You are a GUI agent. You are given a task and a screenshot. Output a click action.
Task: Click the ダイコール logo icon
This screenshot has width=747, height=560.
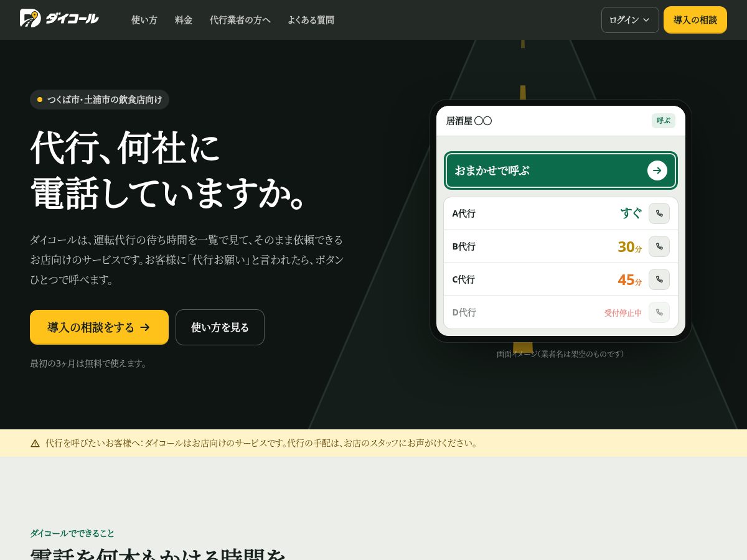[x=30, y=18]
